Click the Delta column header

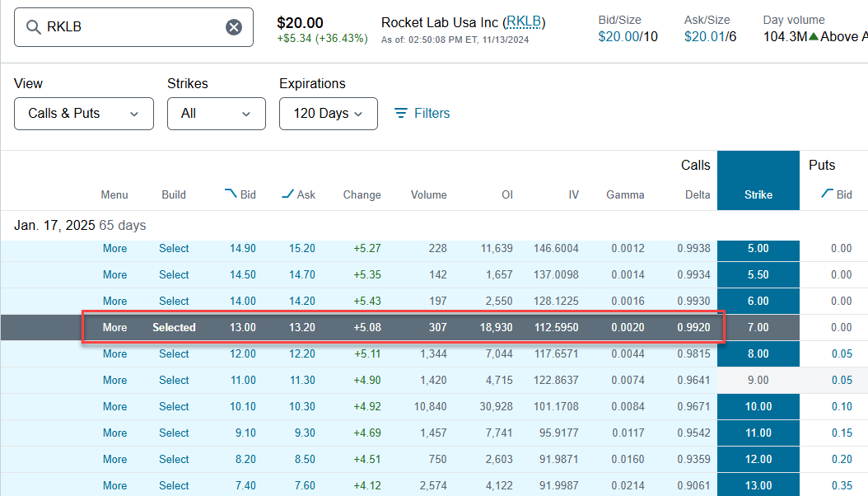[698, 194]
